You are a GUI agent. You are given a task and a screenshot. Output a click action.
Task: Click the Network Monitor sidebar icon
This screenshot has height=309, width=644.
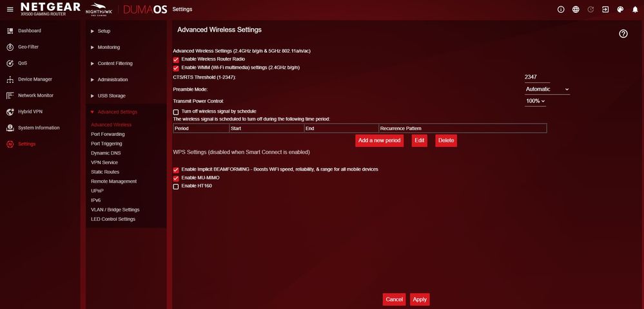(x=10, y=96)
